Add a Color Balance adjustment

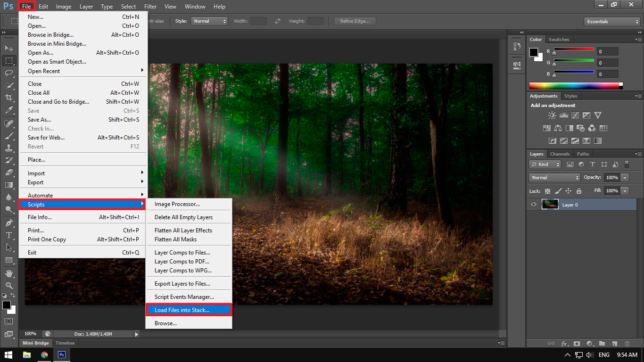[x=558, y=128]
